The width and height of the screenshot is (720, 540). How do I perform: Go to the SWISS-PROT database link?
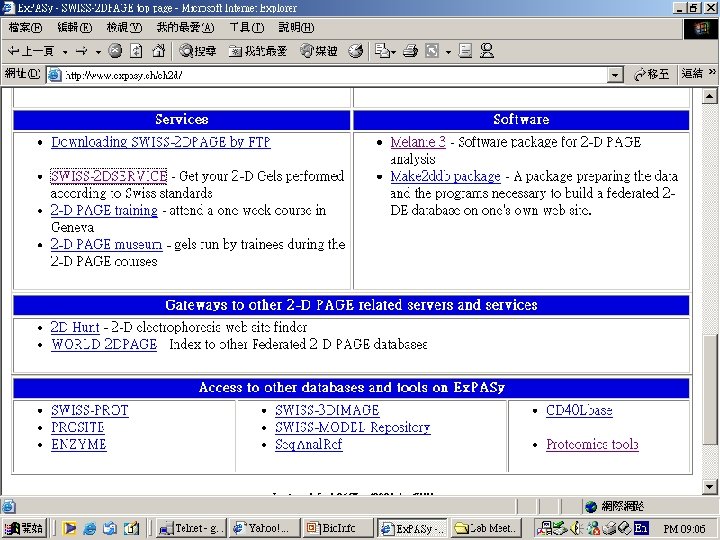click(90, 410)
